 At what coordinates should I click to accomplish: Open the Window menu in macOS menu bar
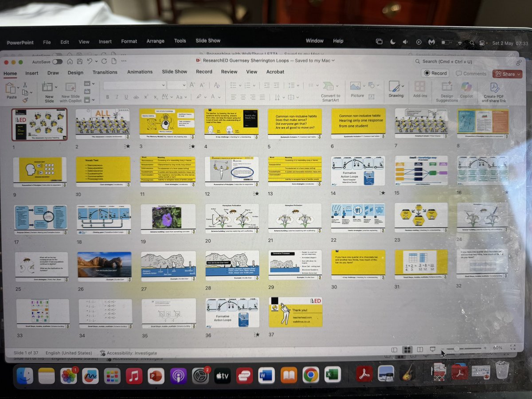click(x=314, y=41)
